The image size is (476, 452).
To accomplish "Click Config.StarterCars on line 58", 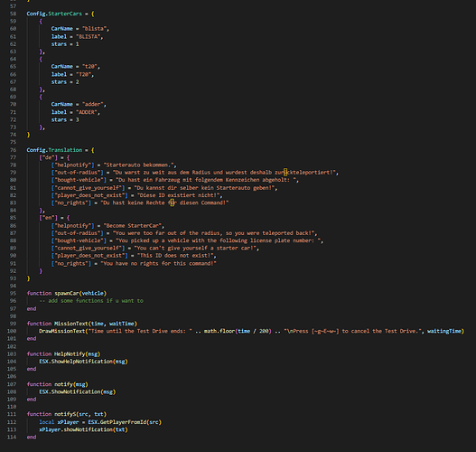I will click(54, 14).
